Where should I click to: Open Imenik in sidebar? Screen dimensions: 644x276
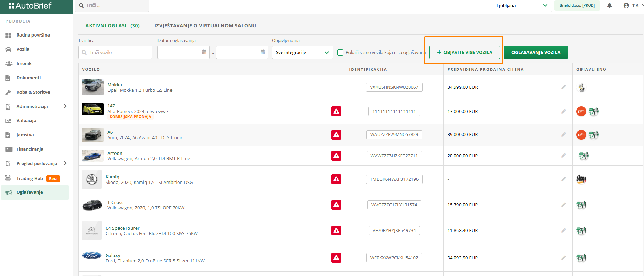pyautogui.click(x=24, y=63)
